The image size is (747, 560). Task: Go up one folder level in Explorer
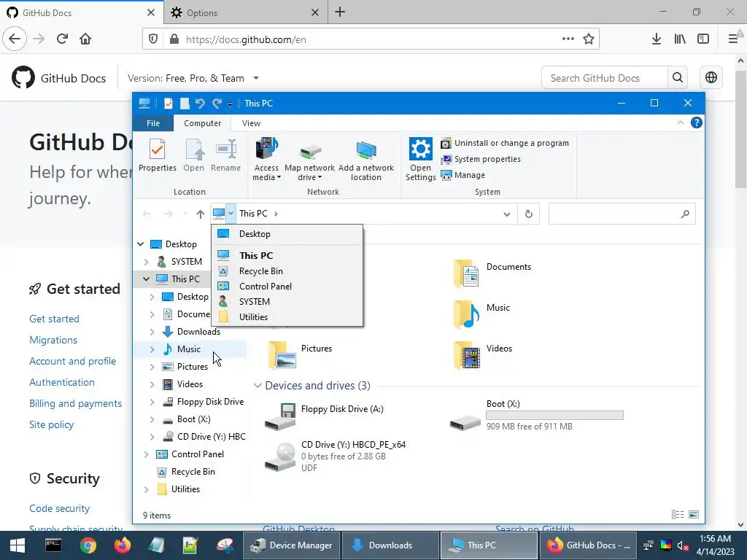200,214
